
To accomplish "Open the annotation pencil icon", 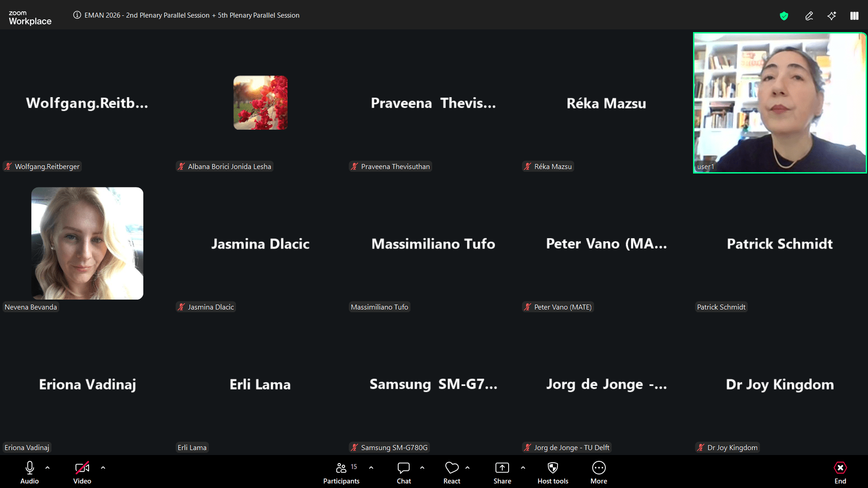I will (809, 16).
